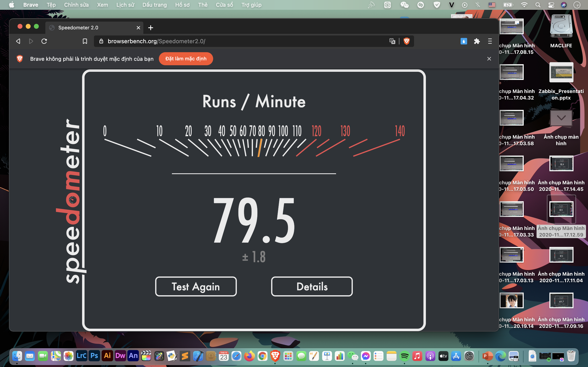Expand the Ảnh chụp màn hình desktop stack
Viewport: 588px width, 367px height.
point(561,118)
